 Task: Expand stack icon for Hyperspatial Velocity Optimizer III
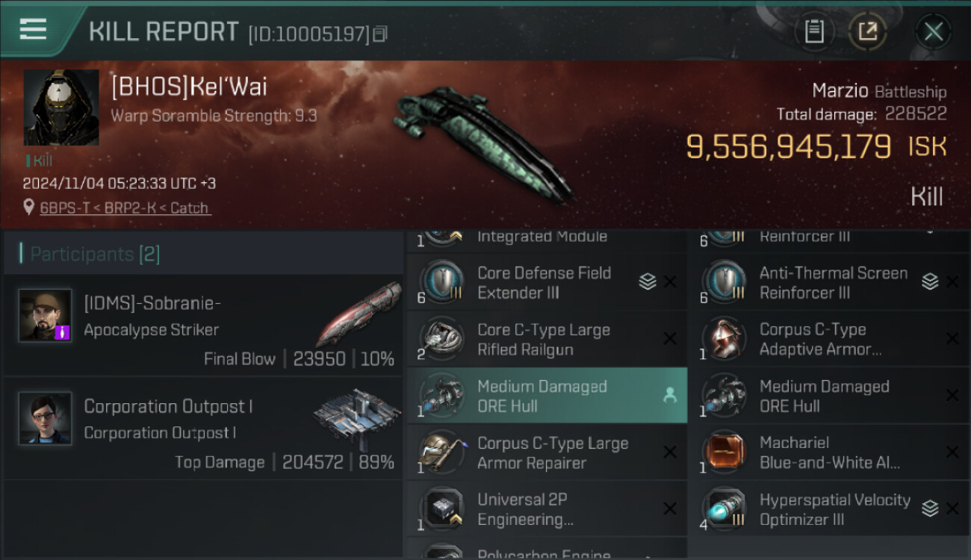coord(930,508)
